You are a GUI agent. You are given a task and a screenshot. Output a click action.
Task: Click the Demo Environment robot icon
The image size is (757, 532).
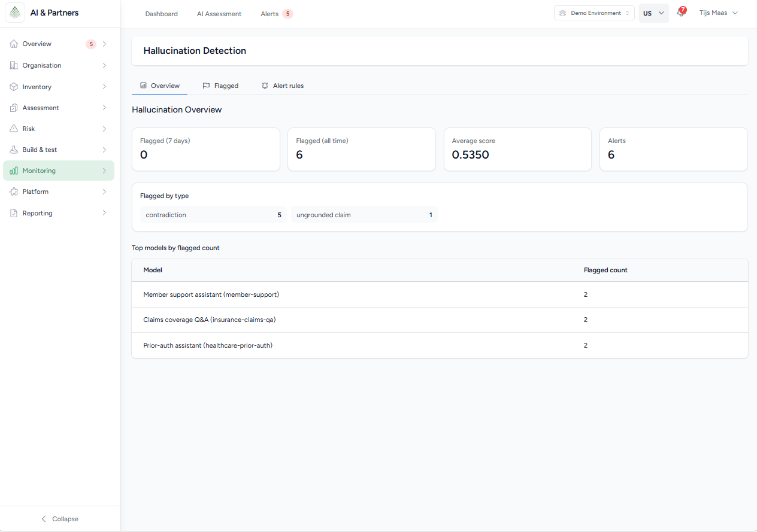pyautogui.click(x=562, y=13)
